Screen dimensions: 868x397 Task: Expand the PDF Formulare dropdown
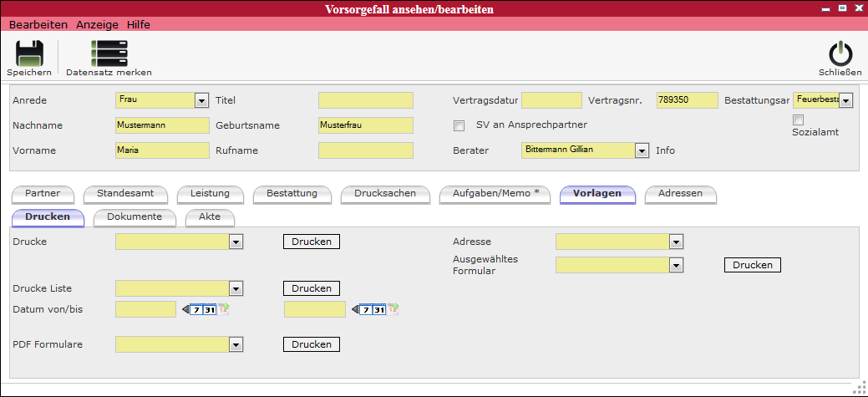(236, 344)
